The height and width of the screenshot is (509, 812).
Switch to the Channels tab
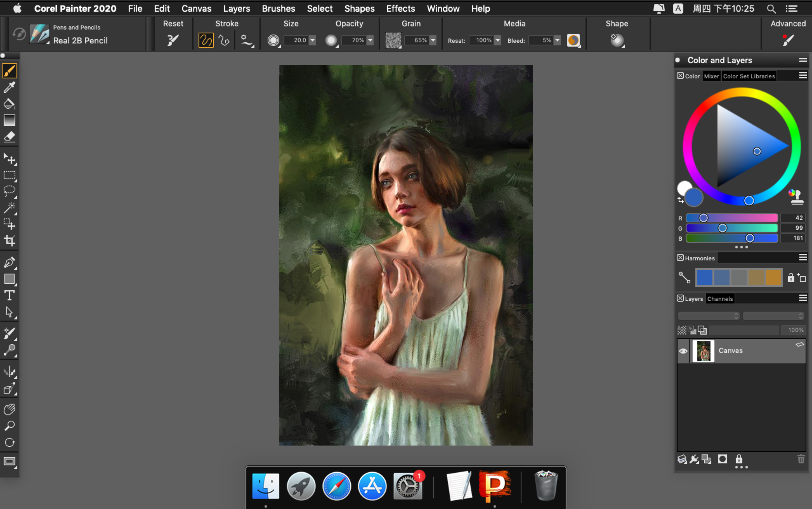[720, 299]
